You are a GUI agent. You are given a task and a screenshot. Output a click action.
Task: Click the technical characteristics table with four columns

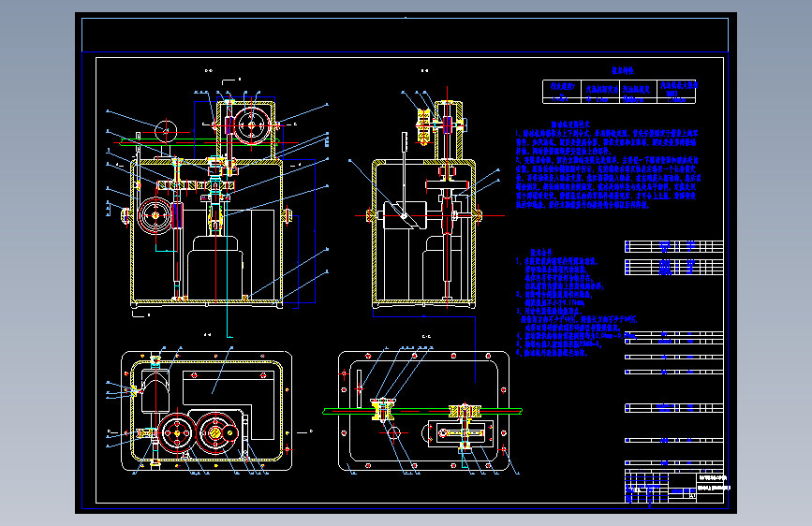point(619,91)
